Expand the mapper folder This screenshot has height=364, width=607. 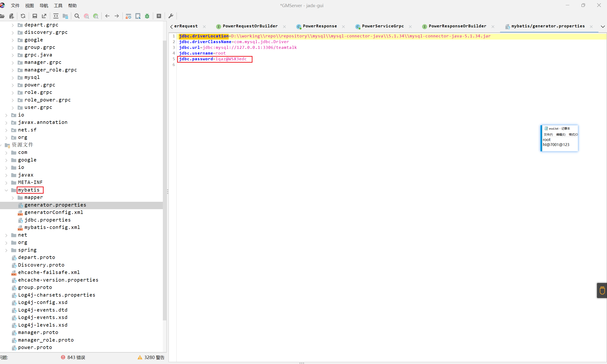[x=13, y=198]
